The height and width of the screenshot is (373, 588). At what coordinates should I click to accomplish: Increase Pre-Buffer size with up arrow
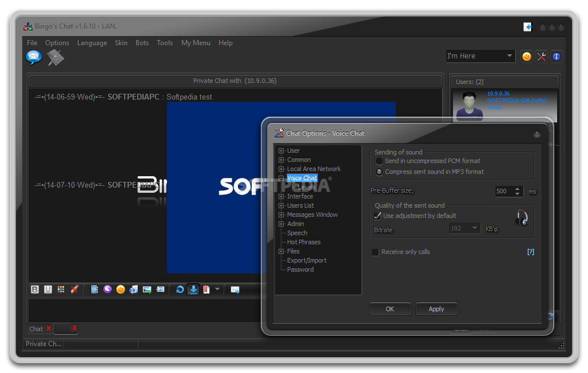pos(518,189)
